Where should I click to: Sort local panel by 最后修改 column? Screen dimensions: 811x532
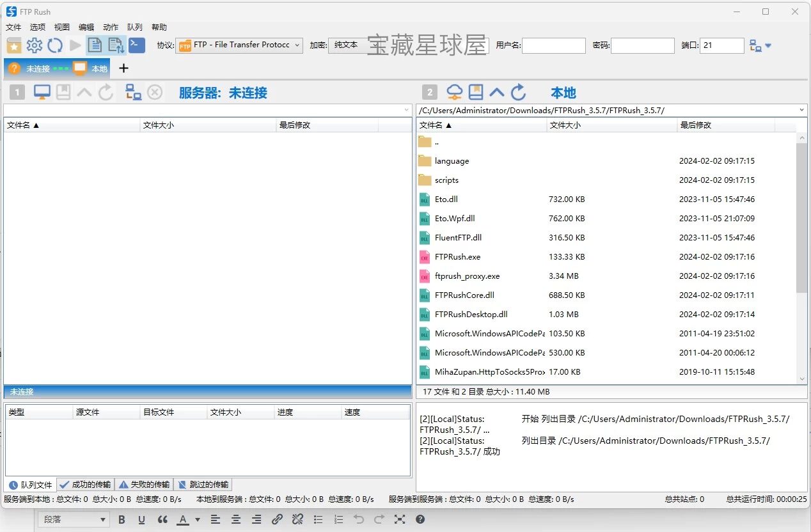pyautogui.click(x=726, y=125)
